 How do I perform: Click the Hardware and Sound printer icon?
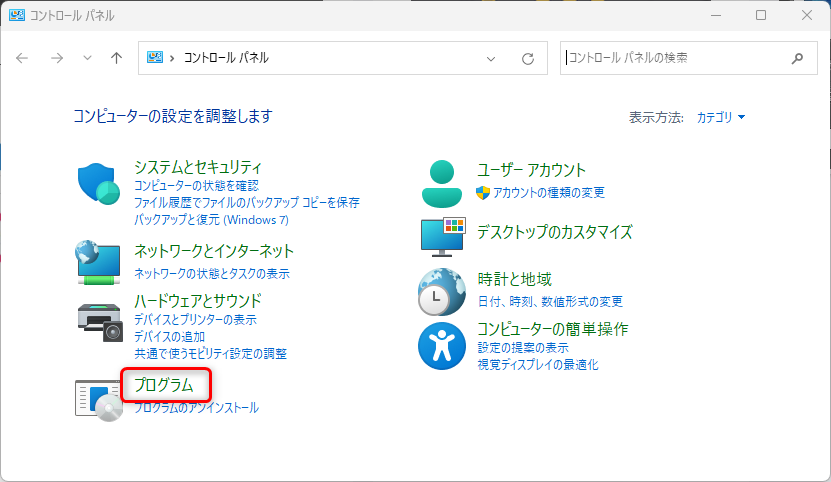click(x=98, y=319)
